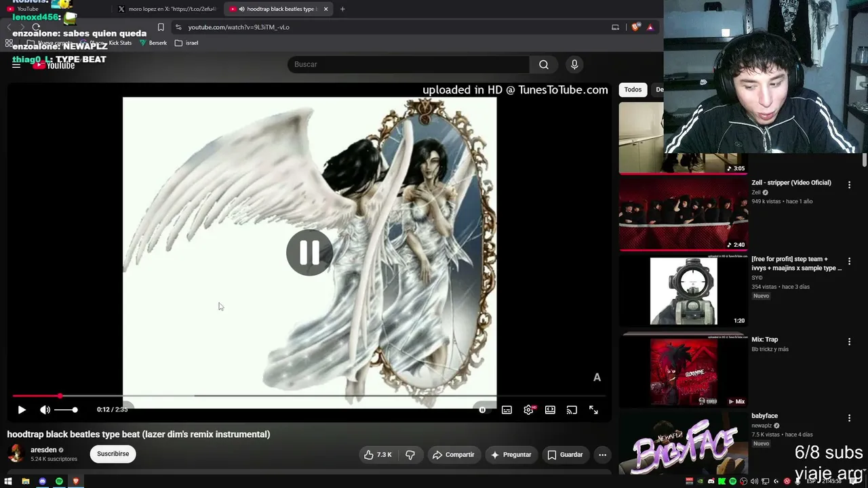The image size is (868, 488).
Task: Open the aresden channel avatar
Action: click(x=16, y=453)
